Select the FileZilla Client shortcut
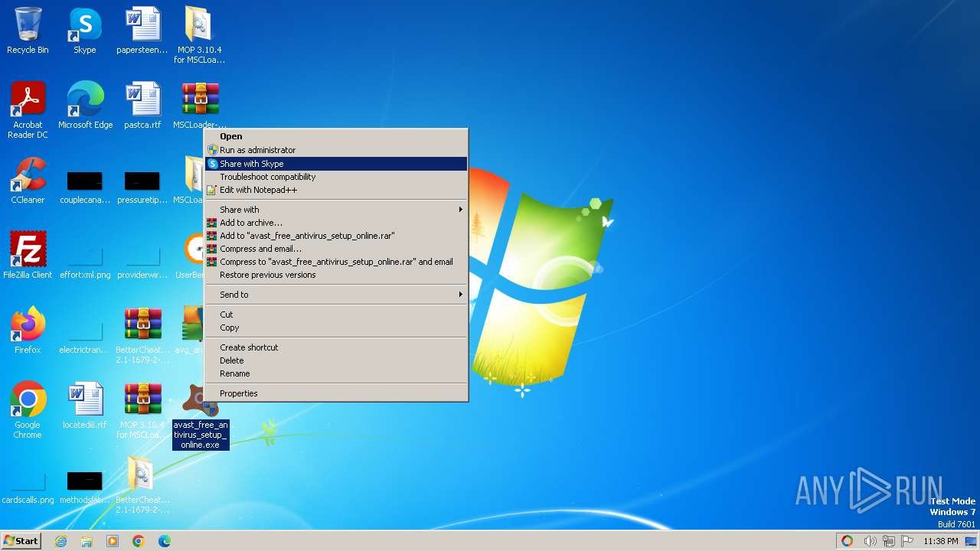980x551 pixels. (x=28, y=256)
